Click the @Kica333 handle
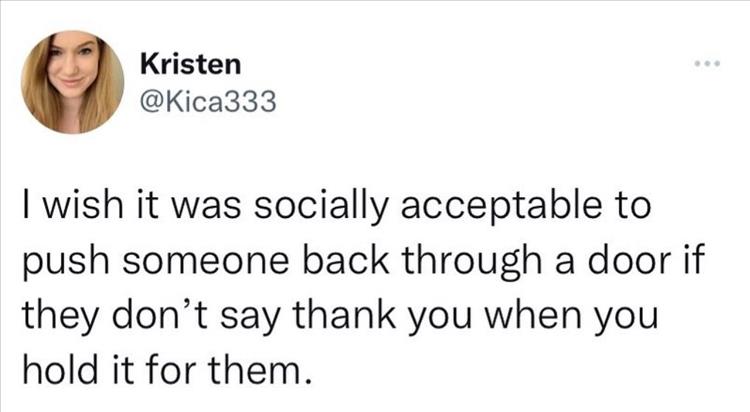The height and width of the screenshot is (412, 750). (207, 101)
